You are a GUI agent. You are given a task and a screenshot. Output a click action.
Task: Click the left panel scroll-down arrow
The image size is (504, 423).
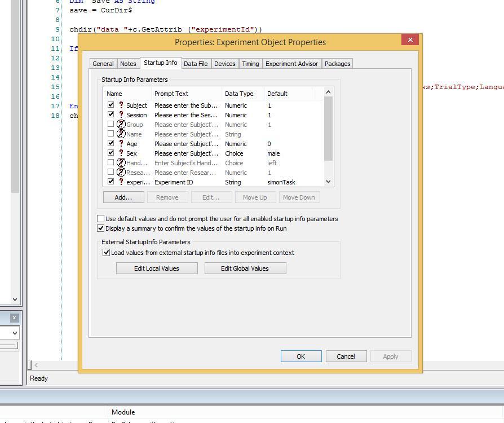[15, 299]
